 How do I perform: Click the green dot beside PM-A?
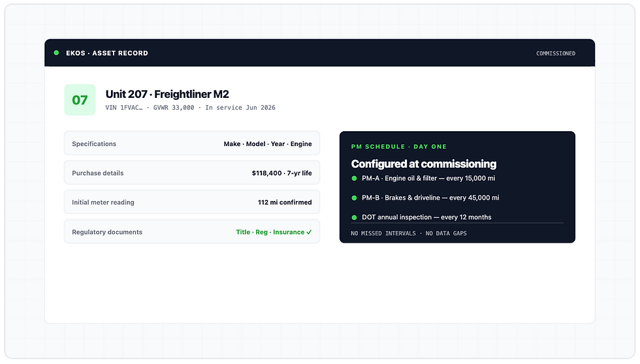click(354, 178)
